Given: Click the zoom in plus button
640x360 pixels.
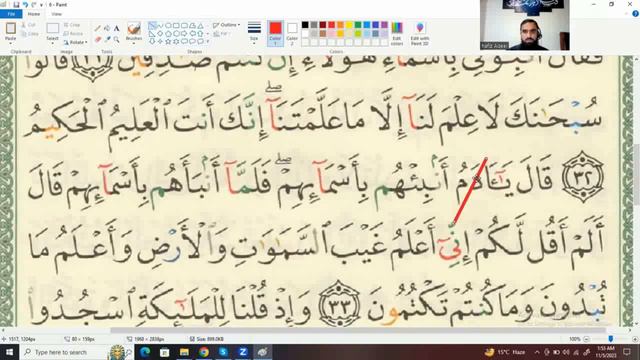Looking at the screenshot, I should click(x=635, y=339).
